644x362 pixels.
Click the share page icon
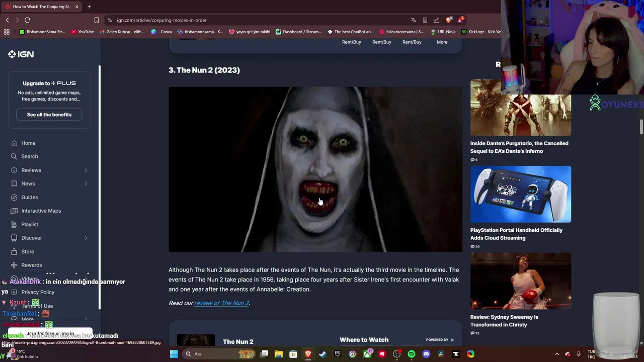[x=436, y=20]
